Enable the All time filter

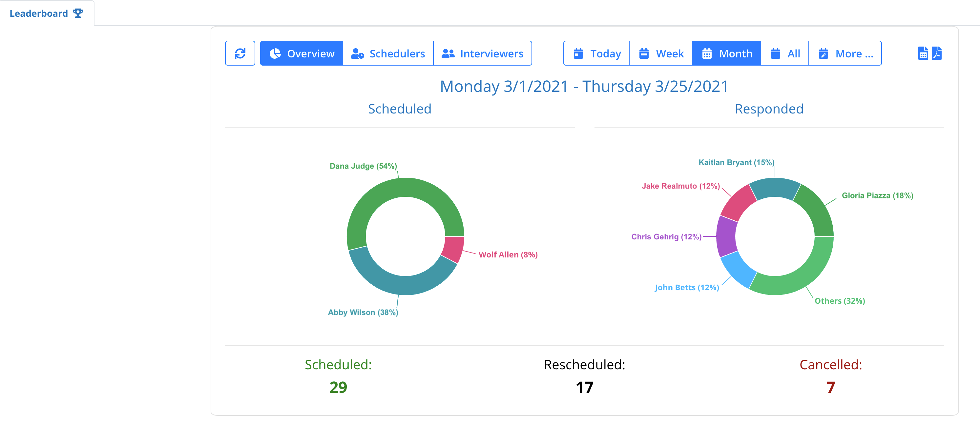click(784, 53)
